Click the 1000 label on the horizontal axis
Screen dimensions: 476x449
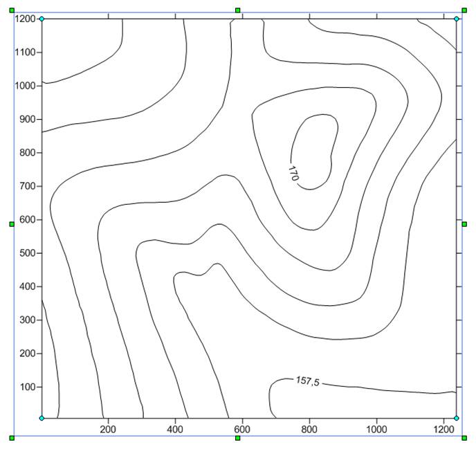[x=377, y=429]
